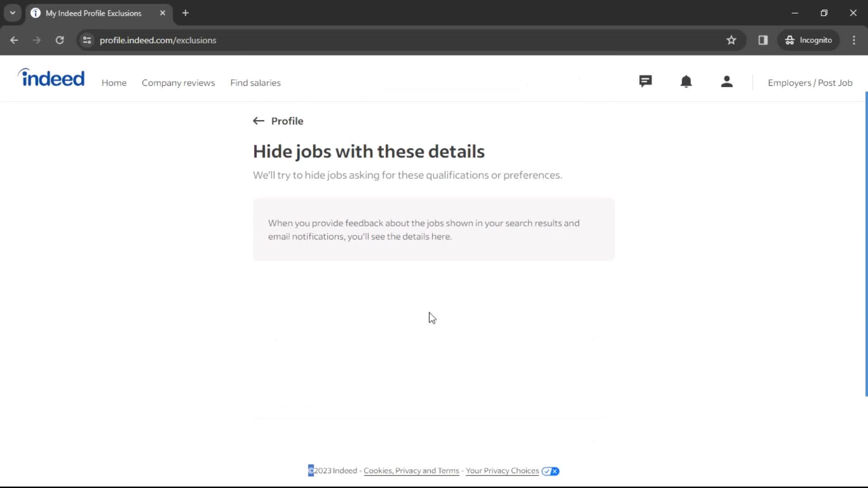Enable privacy opt-out toggle control
The width and height of the screenshot is (868, 488).
click(550, 471)
